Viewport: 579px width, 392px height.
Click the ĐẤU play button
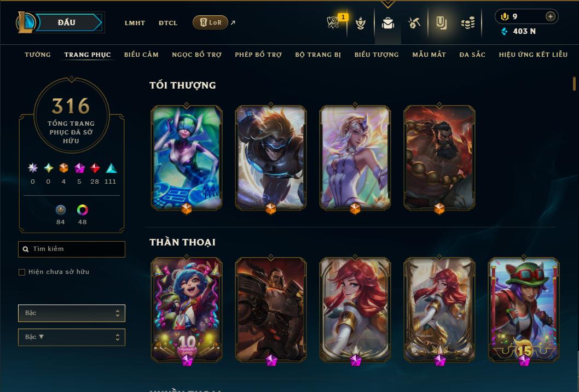(66, 22)
